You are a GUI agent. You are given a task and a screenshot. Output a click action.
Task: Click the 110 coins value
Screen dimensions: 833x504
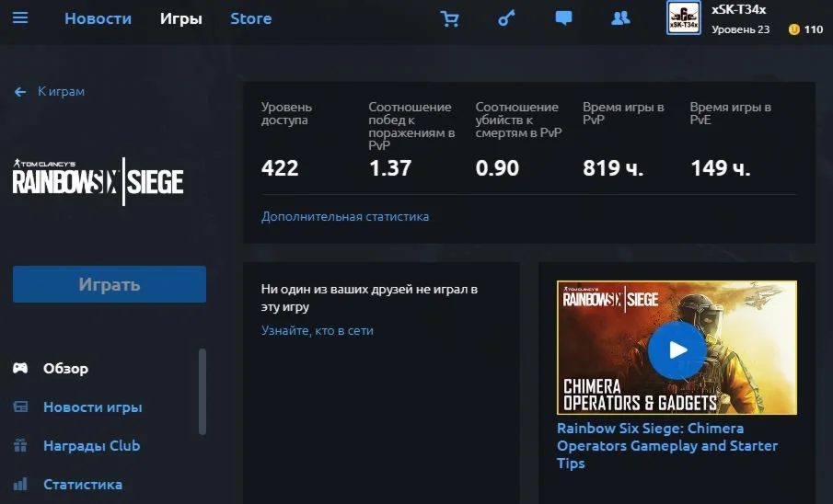tap(814, 29)
